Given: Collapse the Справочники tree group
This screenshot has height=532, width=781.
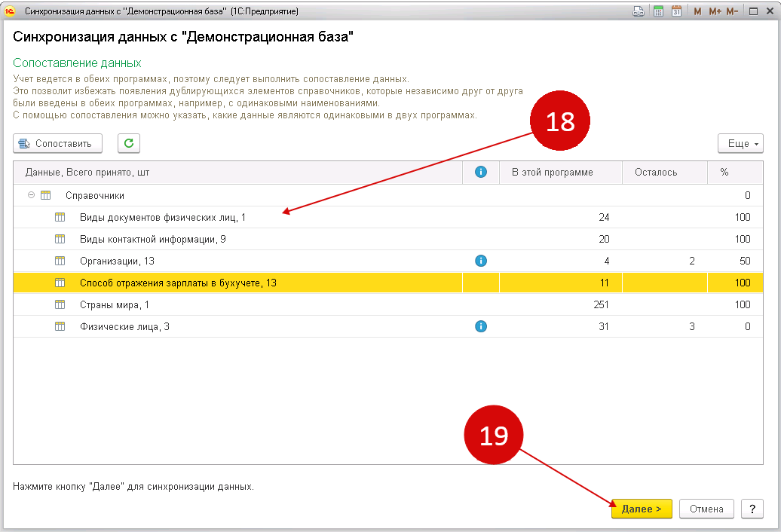Looking at the screenshot, I should coord(31,195).
